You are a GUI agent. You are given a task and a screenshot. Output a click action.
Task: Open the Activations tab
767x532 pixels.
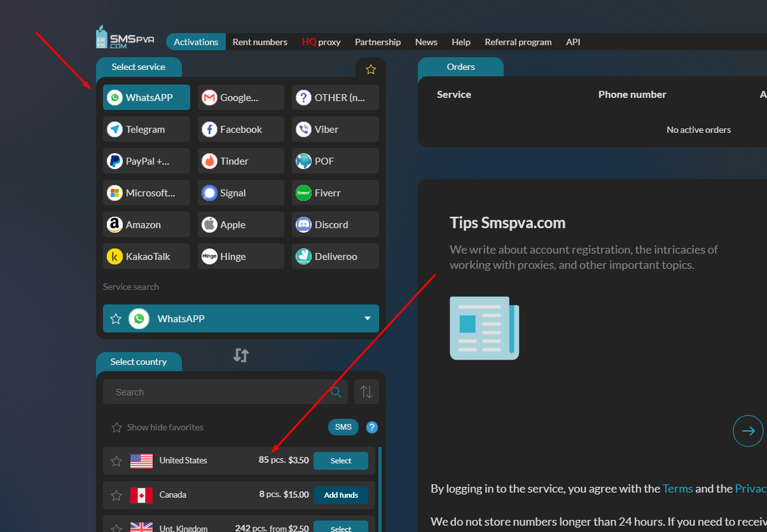pyautogui.click(x=196, y=42)
